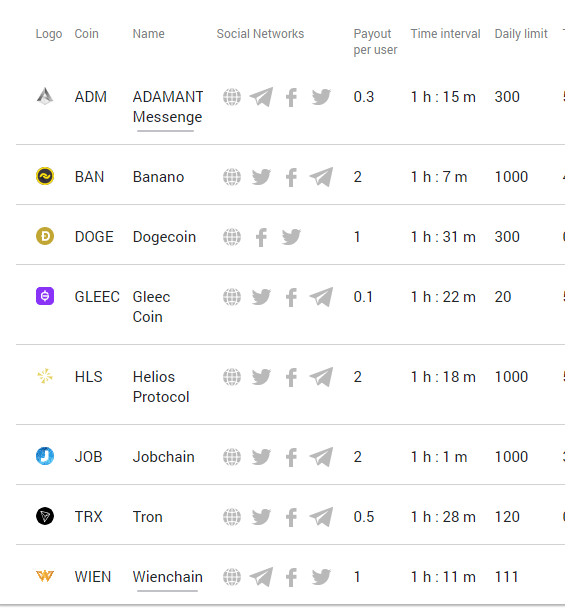The width and height of the screenshot is (565, 612).
Task: Open Banano's Twitter icon
Action: click(x=261, y=177)
